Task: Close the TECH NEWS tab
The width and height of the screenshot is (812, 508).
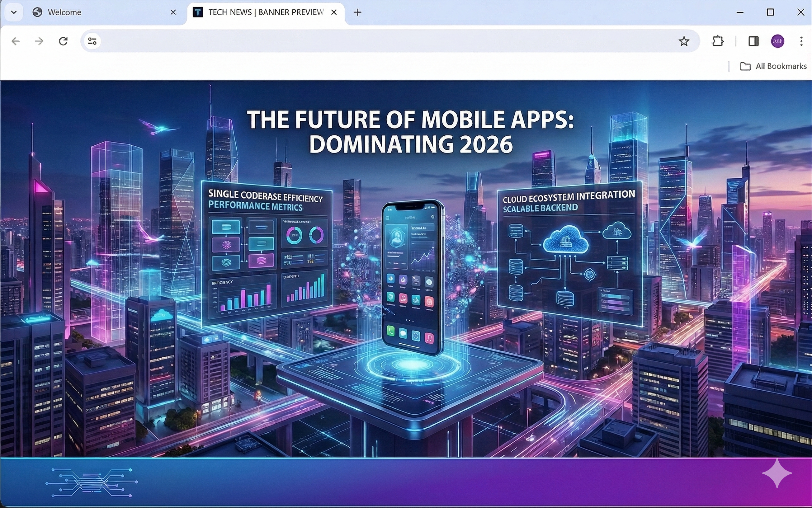Action: click(334, 12)
